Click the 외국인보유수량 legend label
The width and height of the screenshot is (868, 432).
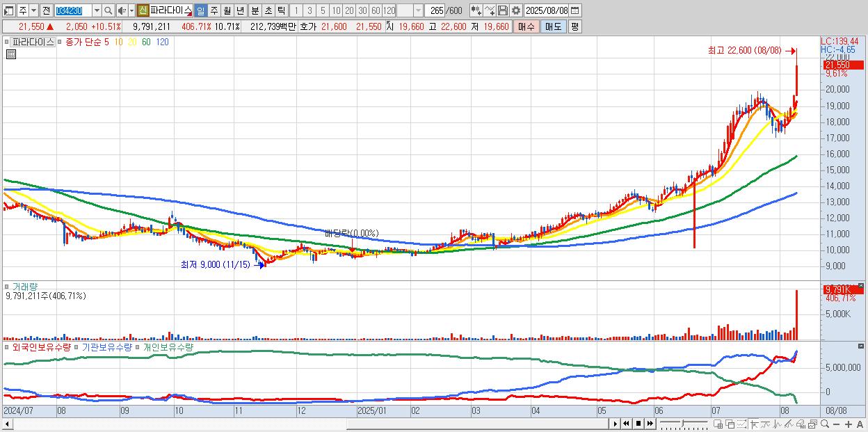[41, 346]
